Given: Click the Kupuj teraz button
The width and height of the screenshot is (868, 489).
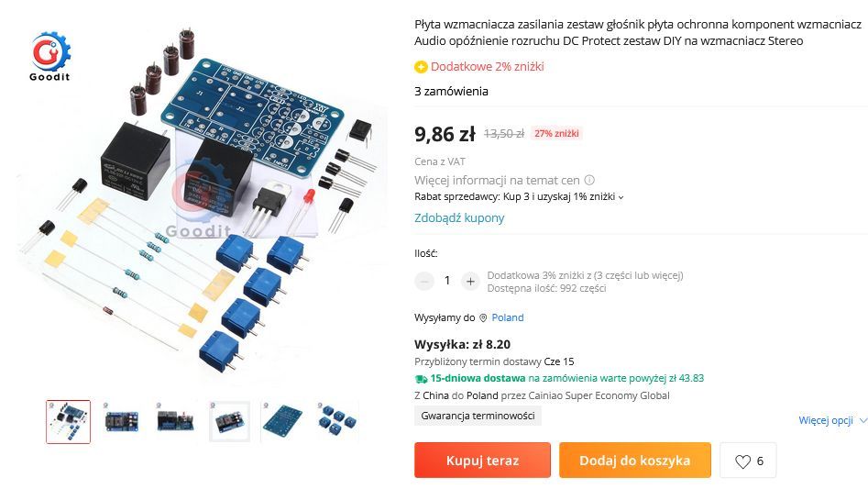Looking at the screenshot, I should point(483,461).
